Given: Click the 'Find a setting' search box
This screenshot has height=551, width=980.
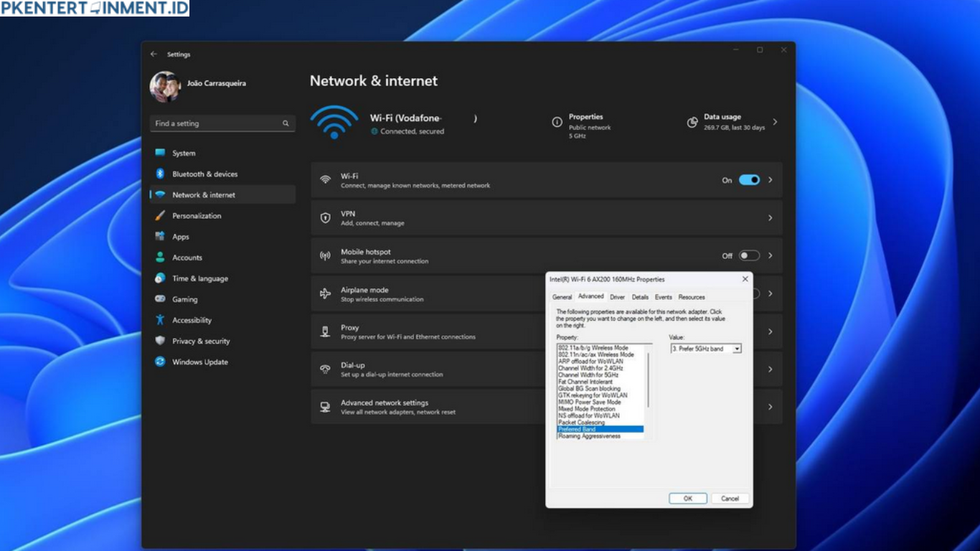Looking at the screenshot, I should coord(222,123).
